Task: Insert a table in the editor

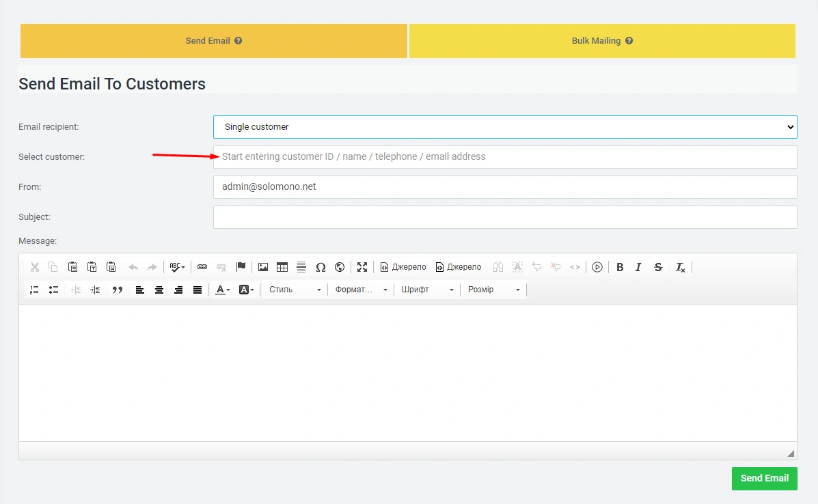Action: pyautogui.click(x=282, y=267)
